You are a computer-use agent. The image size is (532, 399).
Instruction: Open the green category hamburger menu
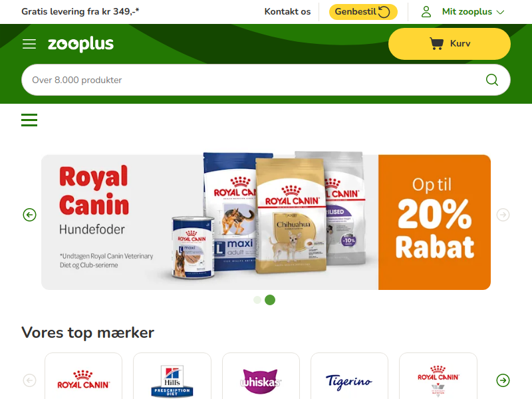click(x=29, y=120)
